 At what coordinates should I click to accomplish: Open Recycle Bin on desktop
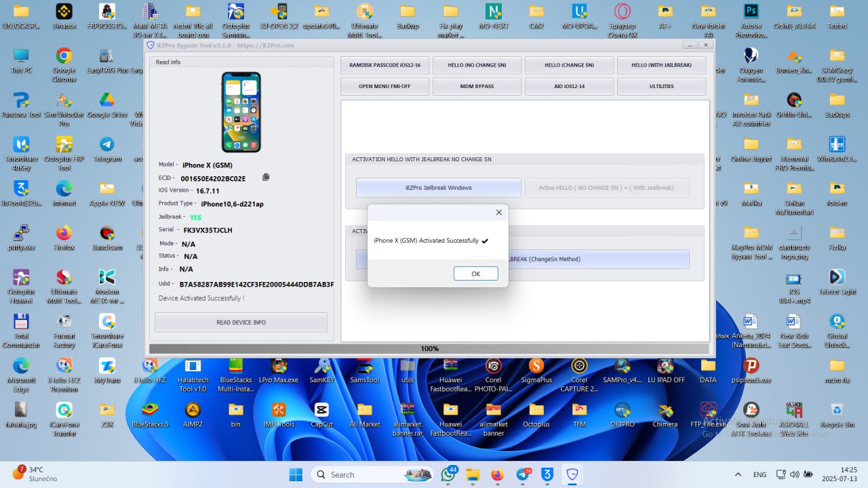pos(837,414)
